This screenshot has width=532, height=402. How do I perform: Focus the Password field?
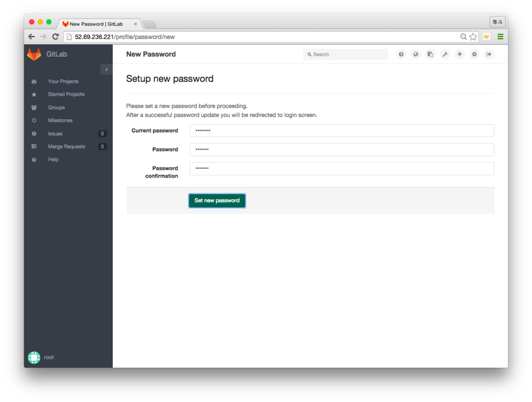342,150
